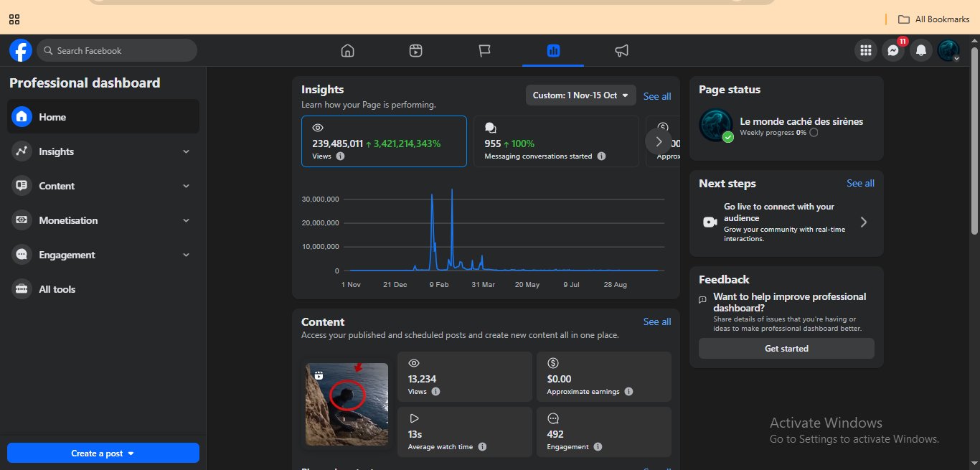Click the All tools briefcase icon

[22, 289]
